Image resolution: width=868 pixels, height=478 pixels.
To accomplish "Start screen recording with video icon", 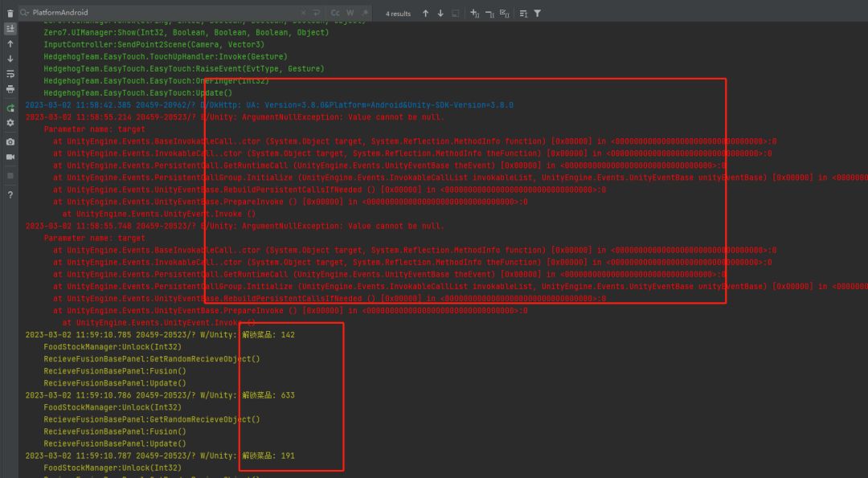I will coord(10,157).
